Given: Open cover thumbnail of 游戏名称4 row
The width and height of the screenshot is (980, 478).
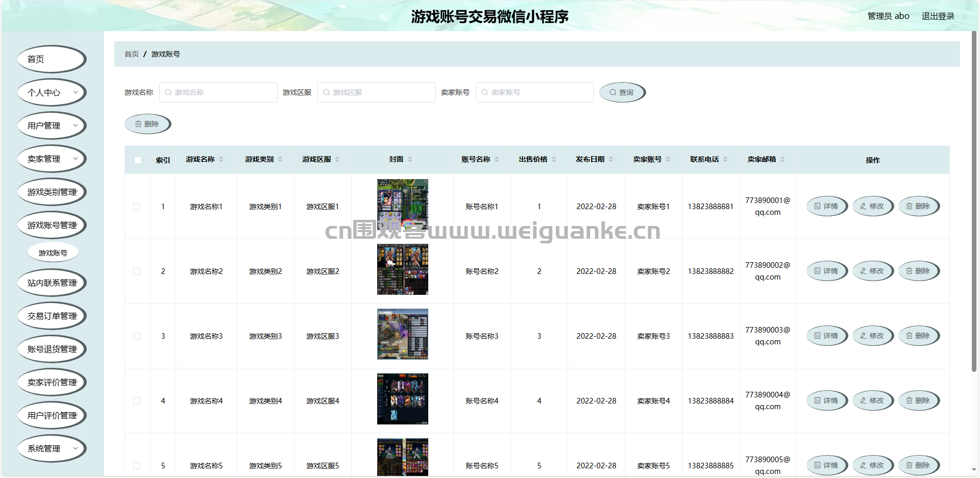Looking at the screenshot, I should point(403,399).
